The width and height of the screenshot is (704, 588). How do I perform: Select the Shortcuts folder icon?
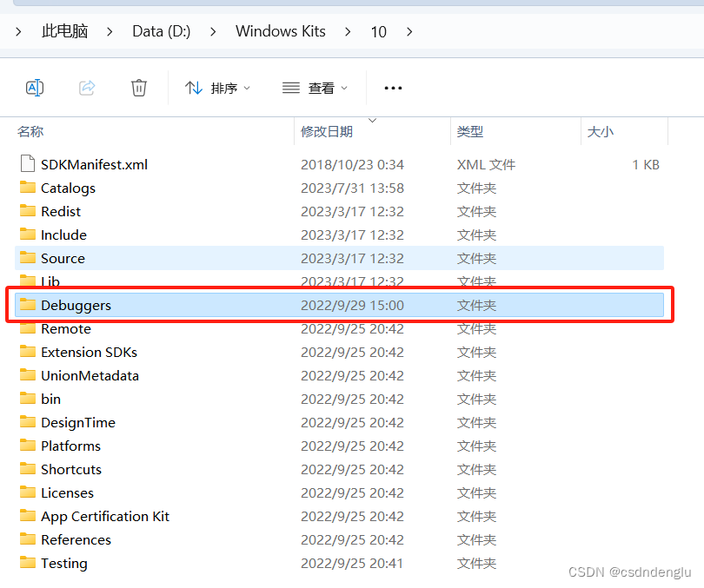tap(28, 468)
